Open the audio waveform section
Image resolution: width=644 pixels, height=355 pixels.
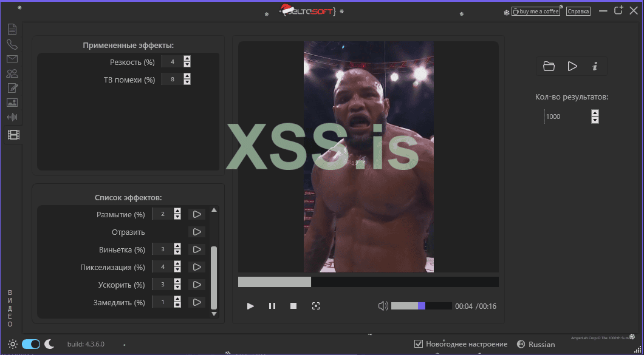click(x=12, y=117)
